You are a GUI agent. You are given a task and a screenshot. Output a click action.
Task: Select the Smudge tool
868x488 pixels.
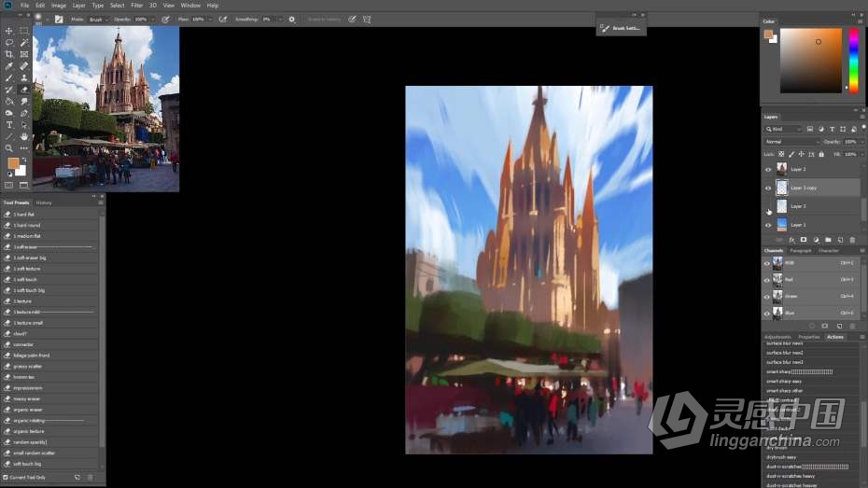[x=24, y=102]
